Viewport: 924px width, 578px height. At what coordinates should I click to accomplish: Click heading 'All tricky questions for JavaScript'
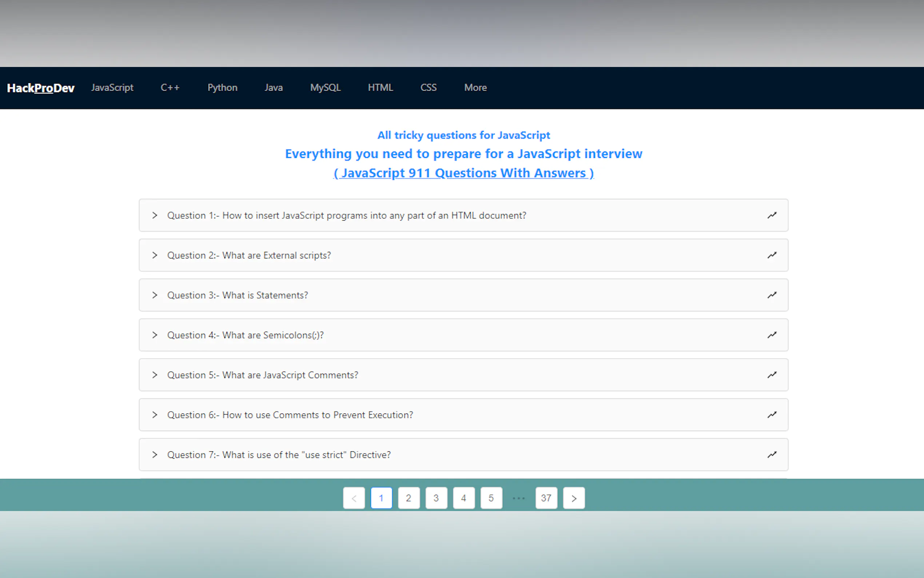click(x=464, y=135)
